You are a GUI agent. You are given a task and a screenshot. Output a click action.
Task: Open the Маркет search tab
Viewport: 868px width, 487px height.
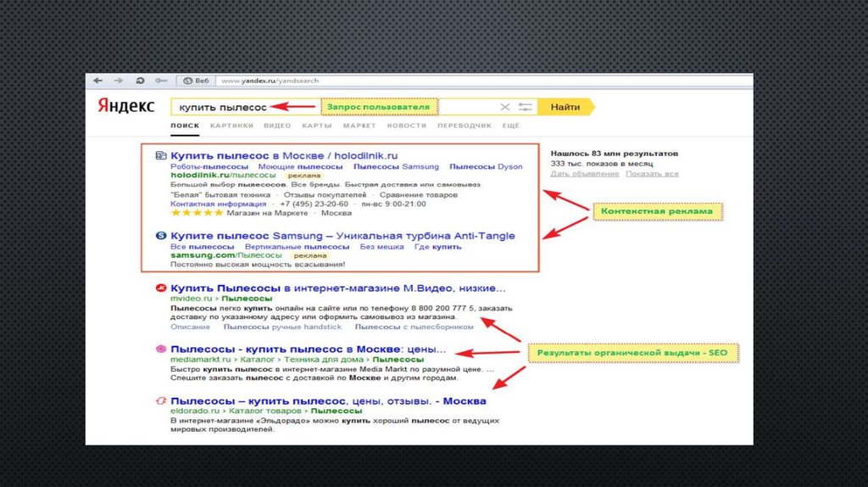tap(359, 126)
